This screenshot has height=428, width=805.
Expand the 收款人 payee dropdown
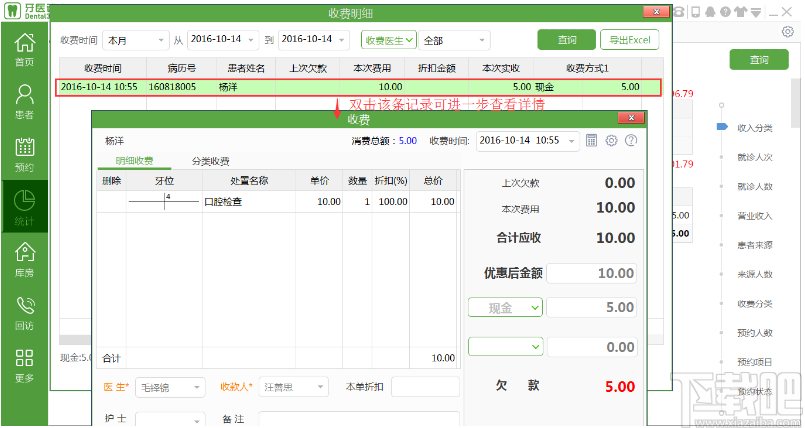tap(320, 387)
